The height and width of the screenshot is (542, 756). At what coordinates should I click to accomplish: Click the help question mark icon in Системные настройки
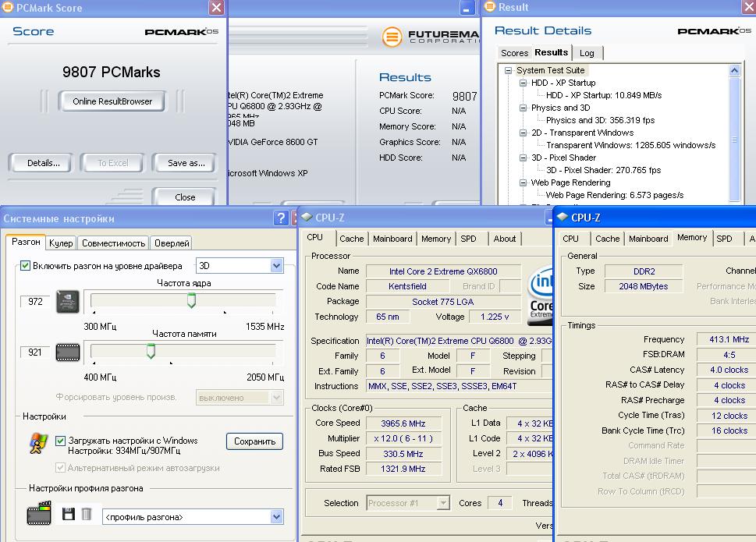(280, 218)
